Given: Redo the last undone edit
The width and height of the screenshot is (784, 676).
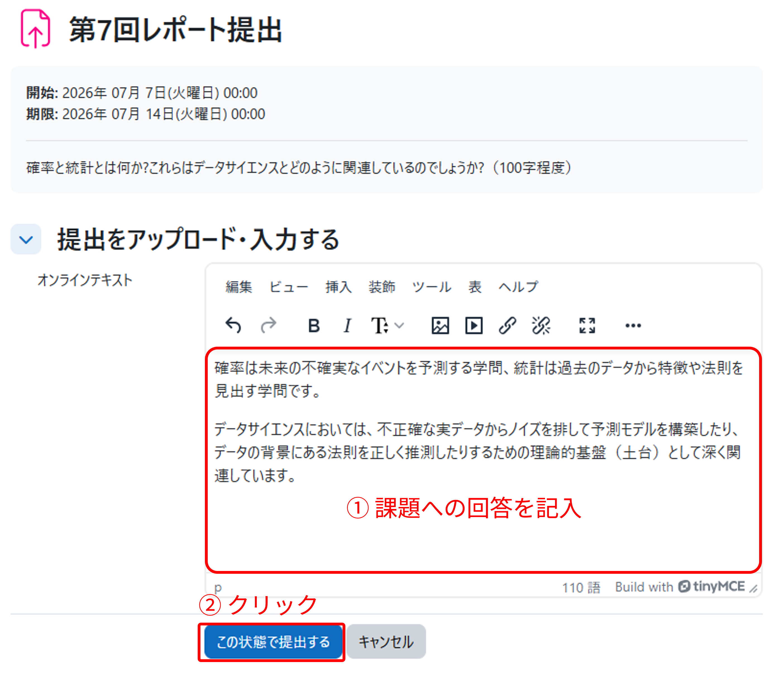Looking at the screenshot, I should click(269, 325).
